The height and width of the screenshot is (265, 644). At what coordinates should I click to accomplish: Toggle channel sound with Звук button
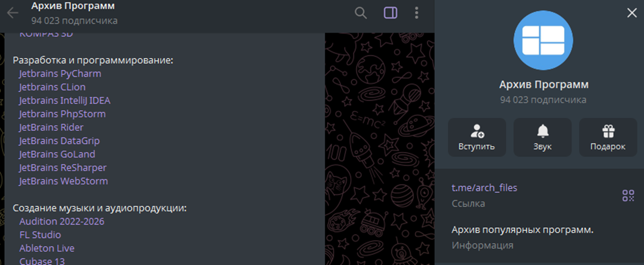pos(542,138)
